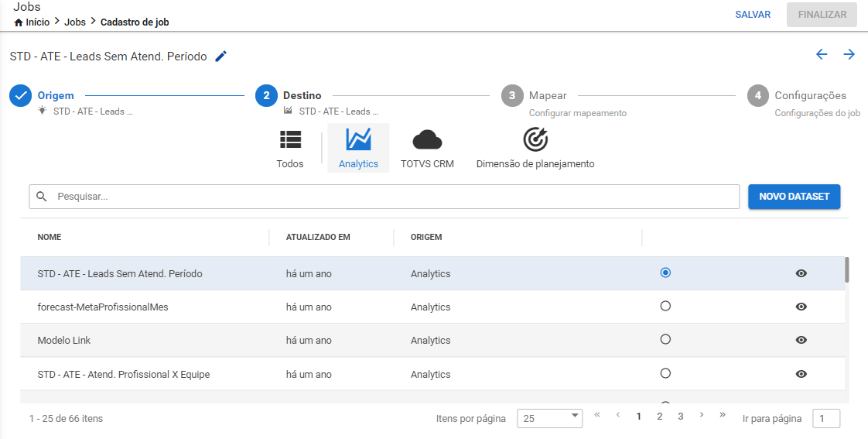The width and height of the screenshot is (868, 439).
Task: Sort by ATUALIZADO EM column header
Action: (x=318, y=237)
